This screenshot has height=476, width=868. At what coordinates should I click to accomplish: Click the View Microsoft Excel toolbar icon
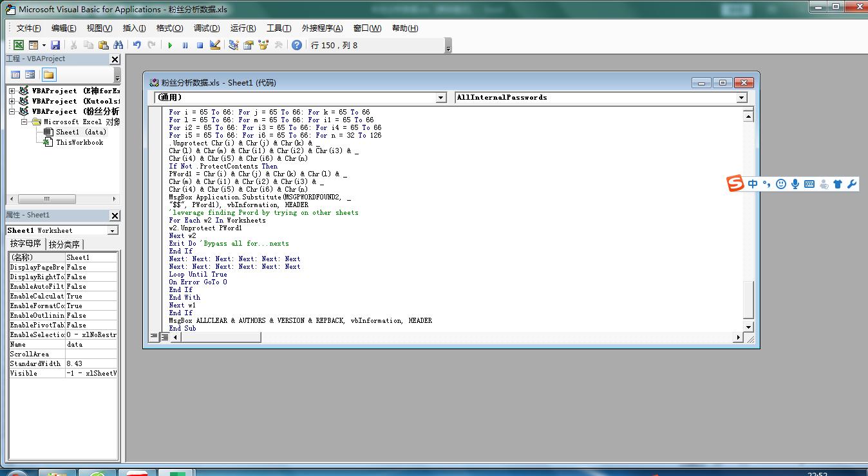click(19, 45)
